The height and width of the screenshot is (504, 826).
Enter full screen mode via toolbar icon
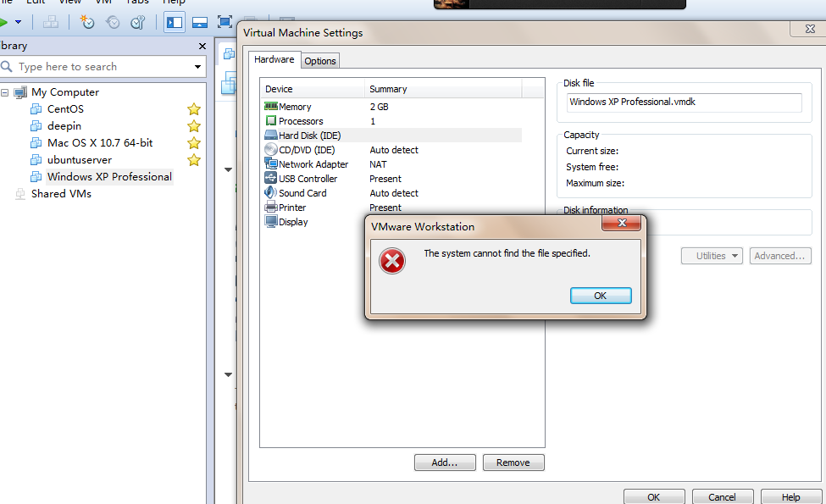pyautogui.click(x=225, y=22)
